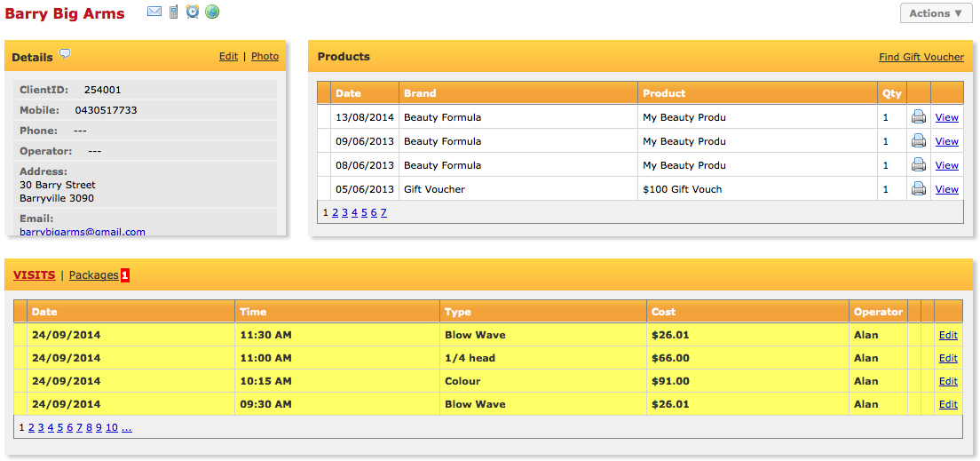Click the mobile phone SMS icon
Image resolution: width=980 pixels, height=461 pixels.
(174, 12)
